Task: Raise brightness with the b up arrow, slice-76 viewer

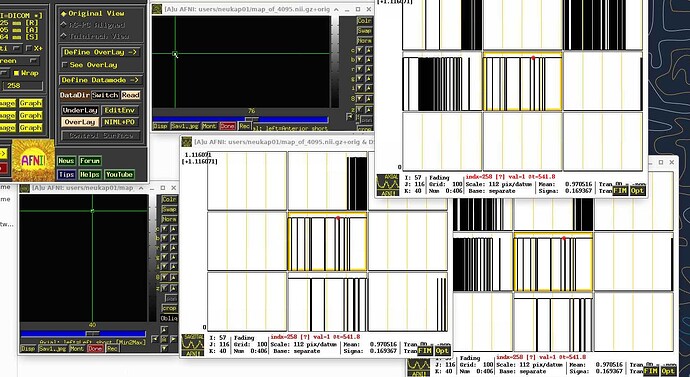Action: coord(368,59)
